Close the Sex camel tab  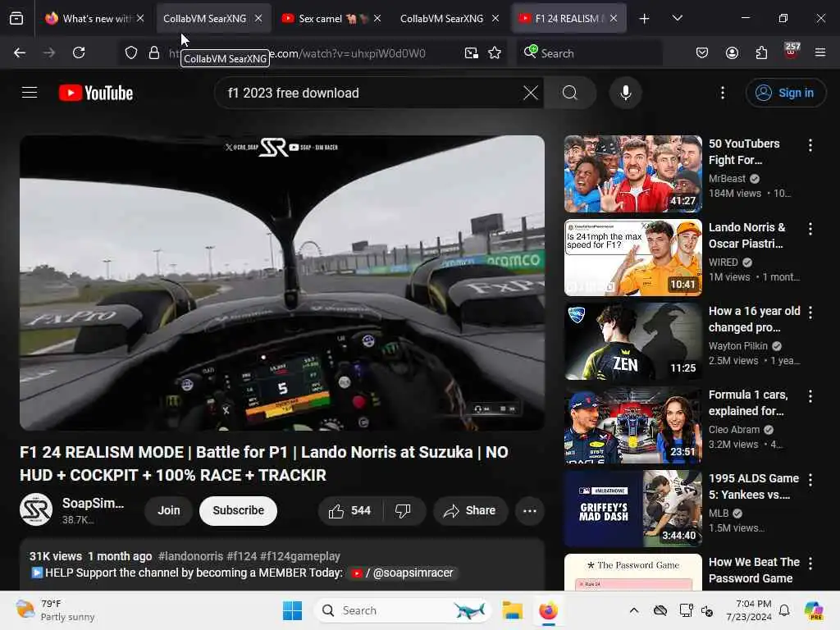pos(377,18)
